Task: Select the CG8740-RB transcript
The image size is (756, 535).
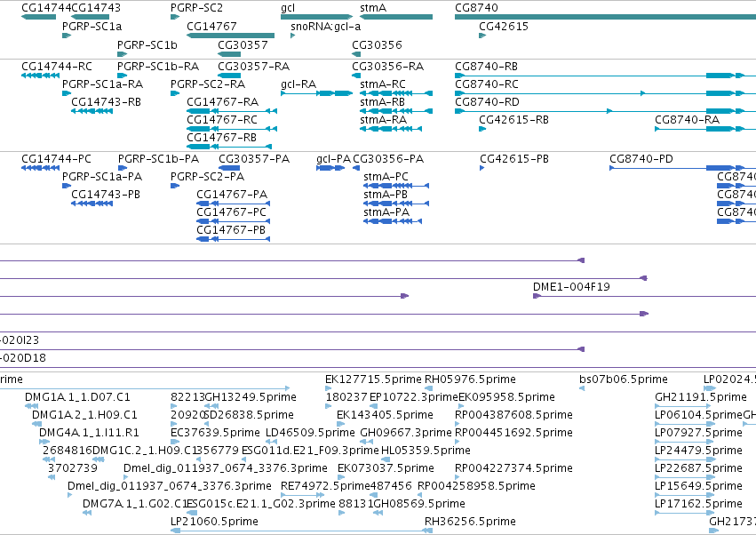Action: pyautogui.click(x=605, y=76)
